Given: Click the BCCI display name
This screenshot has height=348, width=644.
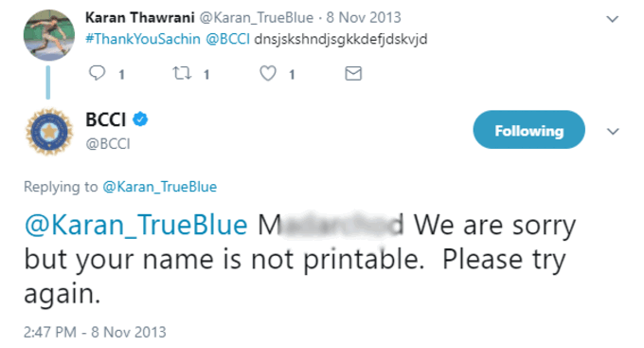Looking at the screenshot, I should [x=105, y=119].
